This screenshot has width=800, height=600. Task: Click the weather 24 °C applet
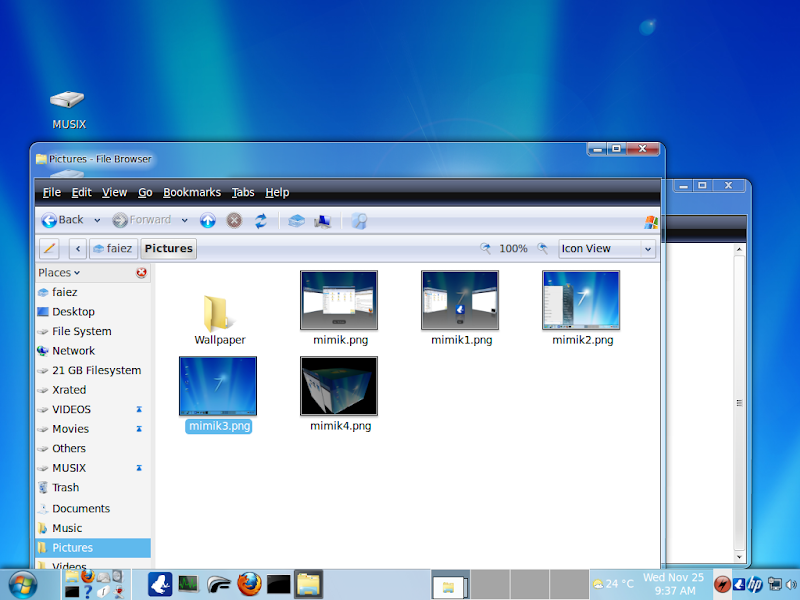coord(613,584)
